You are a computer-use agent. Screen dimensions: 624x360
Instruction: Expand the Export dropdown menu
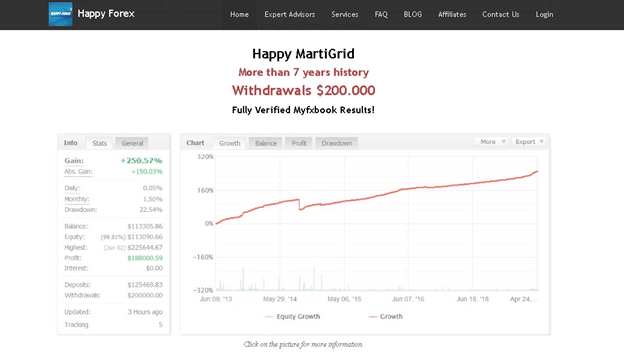pyautogui.click(x=529, y=142)
